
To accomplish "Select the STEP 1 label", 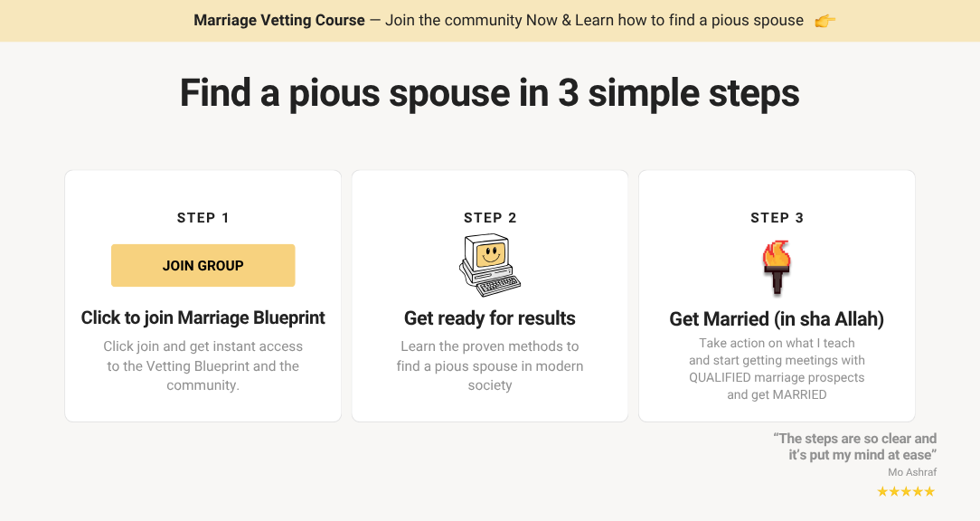I will 203,218.
